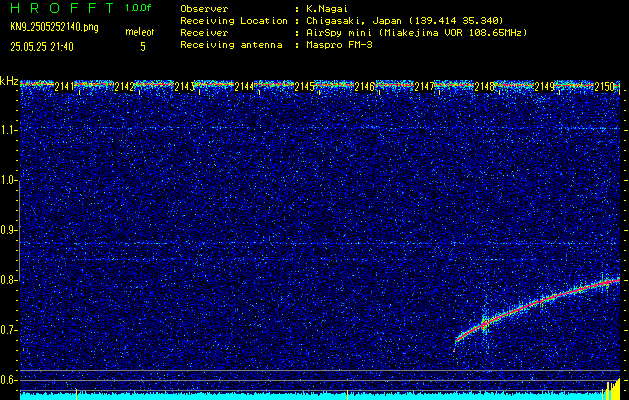Click the 0.6 kHz axis label
The image size is (629, 400).
(x=8, y=380)
